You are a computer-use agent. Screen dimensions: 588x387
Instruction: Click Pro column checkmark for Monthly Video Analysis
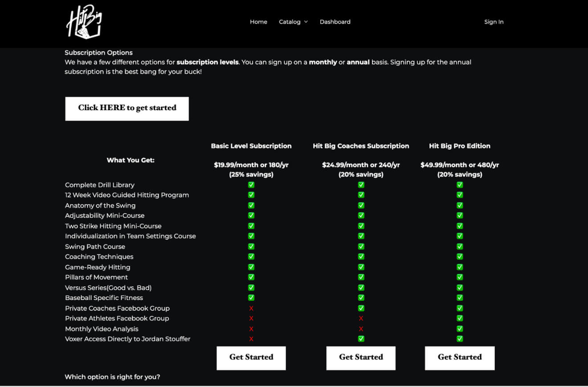pyautogui.click(x=460, y=329)
